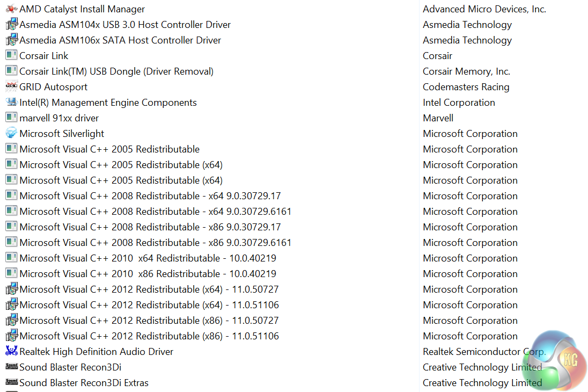Select Visual C++ 2010 x86 Redistributable entry

click(x=148, y=274)
